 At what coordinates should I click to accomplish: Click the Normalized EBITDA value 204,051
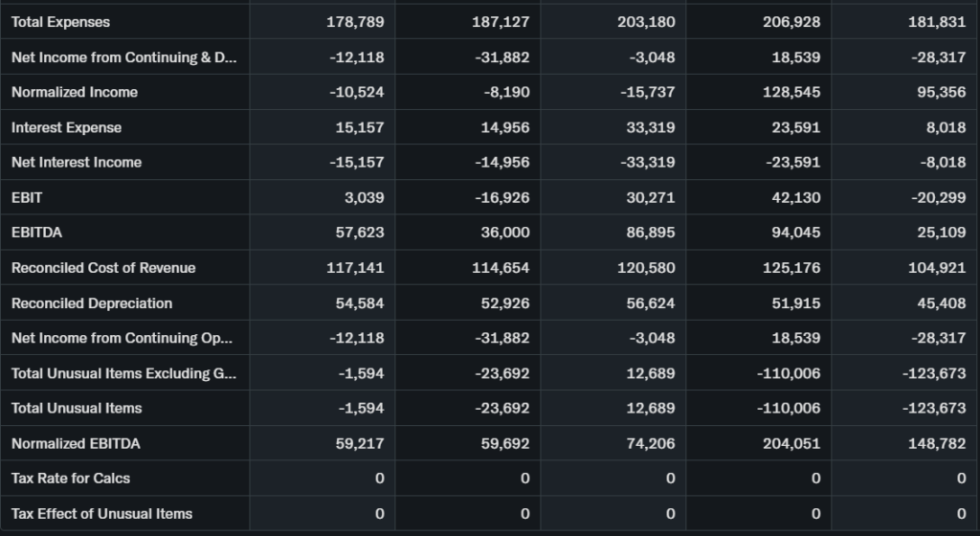tap(793, 444)
